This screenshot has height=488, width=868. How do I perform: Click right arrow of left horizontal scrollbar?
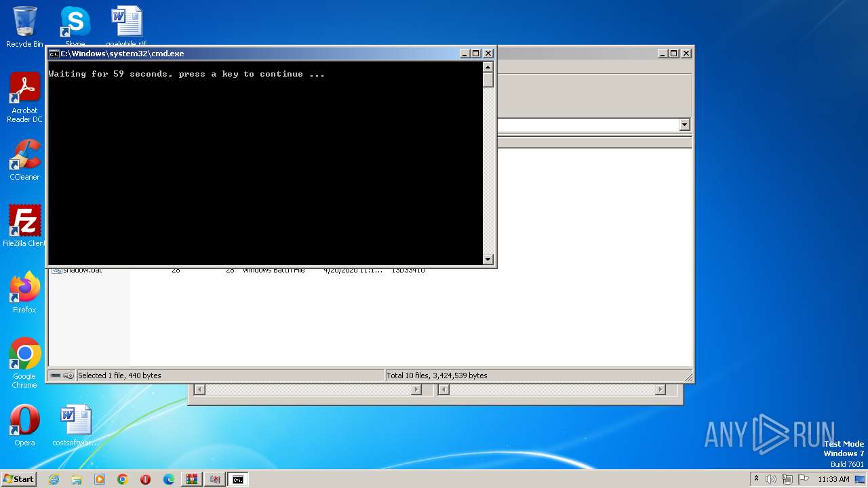pyautogui.click(x=416, y=390)
